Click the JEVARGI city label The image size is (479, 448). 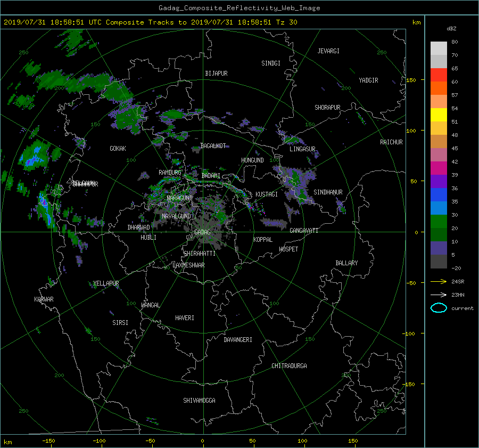(328, 51)
